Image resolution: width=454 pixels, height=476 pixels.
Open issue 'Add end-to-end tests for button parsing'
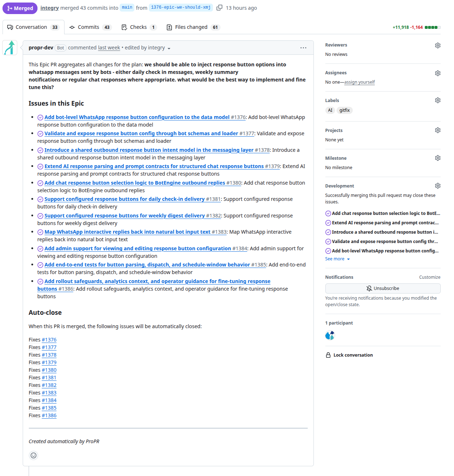point(147,265)
